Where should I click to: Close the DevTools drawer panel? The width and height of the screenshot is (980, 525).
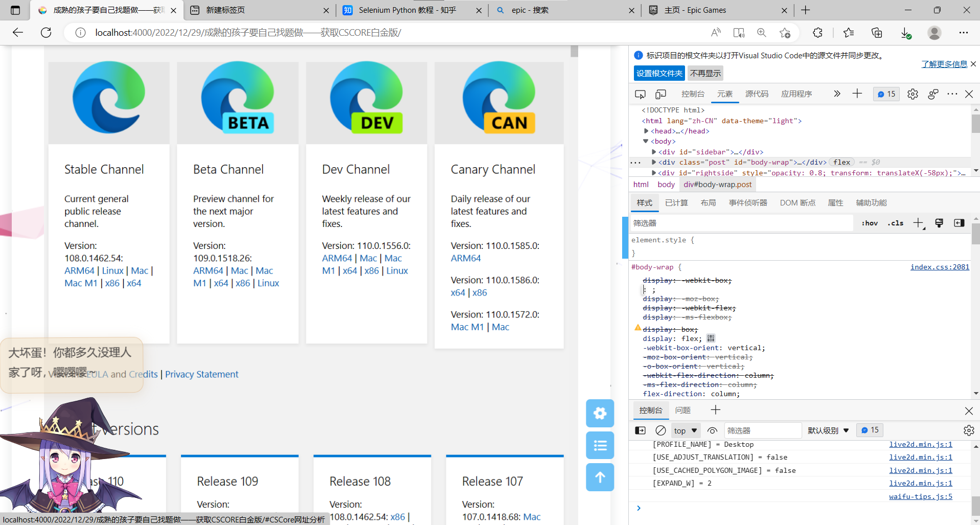tap(969, 410)
